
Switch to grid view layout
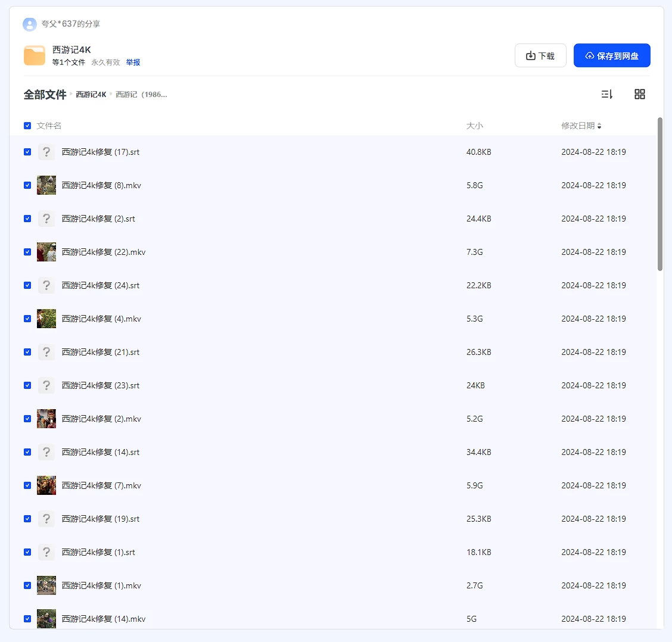click(x=640, y=94)
